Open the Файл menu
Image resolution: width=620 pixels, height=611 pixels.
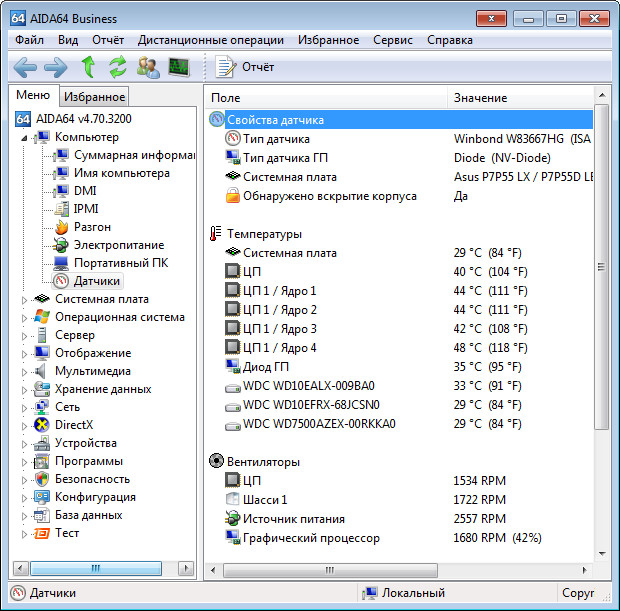29,40
